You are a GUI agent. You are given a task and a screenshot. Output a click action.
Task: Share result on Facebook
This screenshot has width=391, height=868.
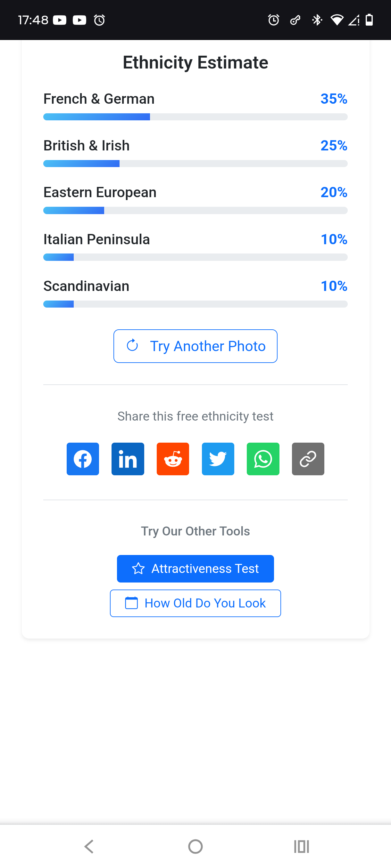tap(83, 459)
